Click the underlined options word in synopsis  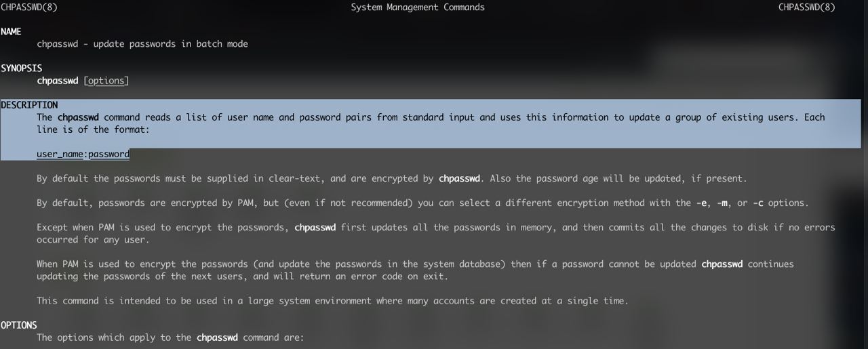(106, 81)
